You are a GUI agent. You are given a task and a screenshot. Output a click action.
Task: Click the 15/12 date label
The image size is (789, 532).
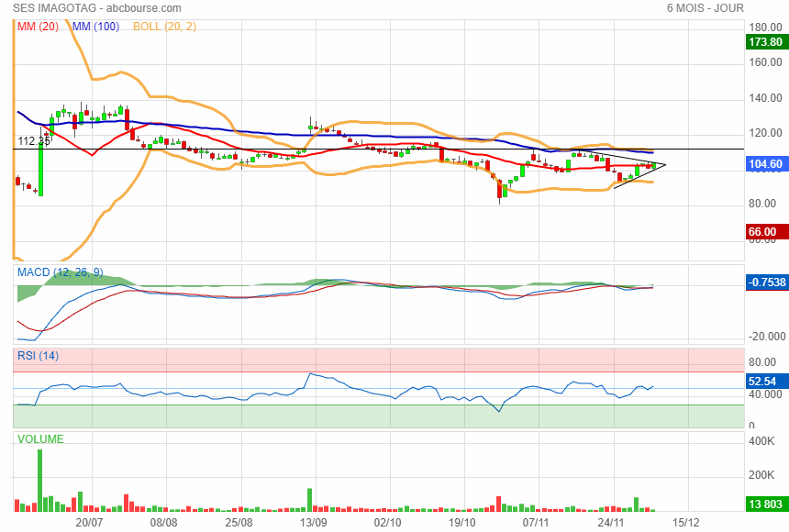(686, 523)
